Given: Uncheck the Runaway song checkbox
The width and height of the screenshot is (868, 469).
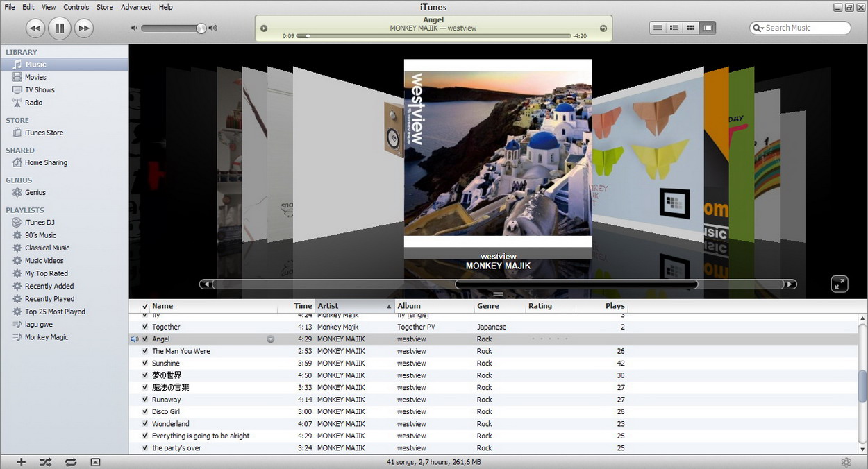Looking at the screenshot, I should 144,400.
